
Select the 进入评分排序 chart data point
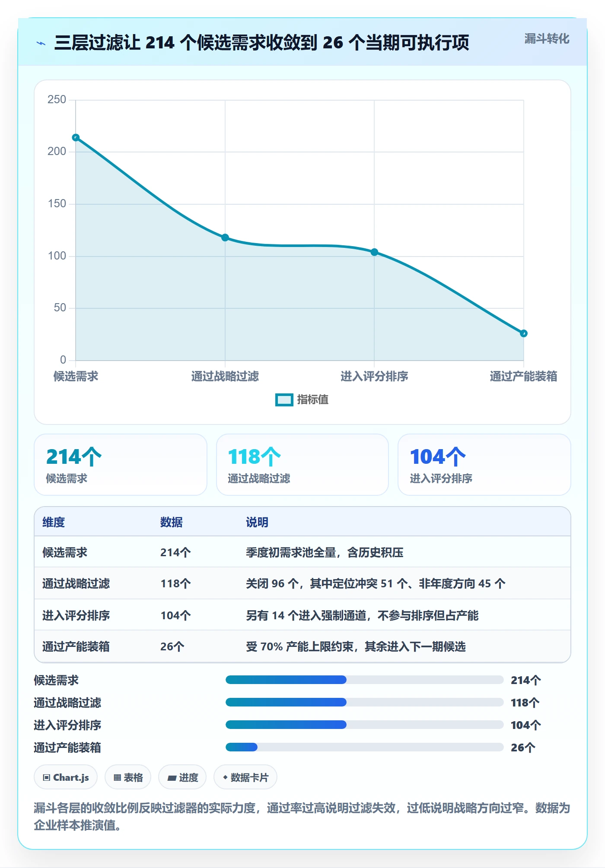[x=375, y=252]
